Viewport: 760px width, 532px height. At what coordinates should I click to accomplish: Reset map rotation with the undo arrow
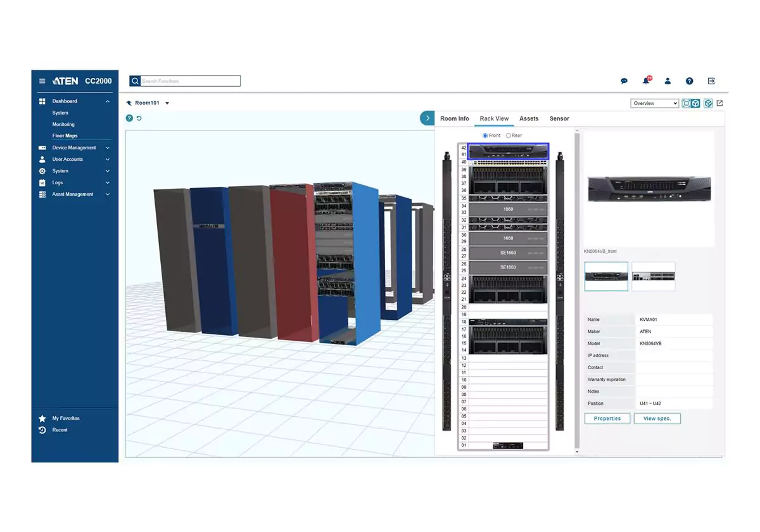139,118
